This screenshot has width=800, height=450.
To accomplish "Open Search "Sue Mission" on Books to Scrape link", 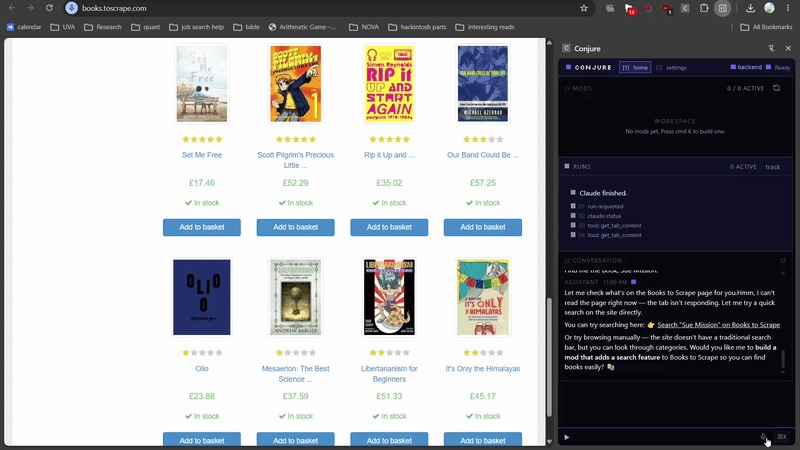I will tap(718, 324).
